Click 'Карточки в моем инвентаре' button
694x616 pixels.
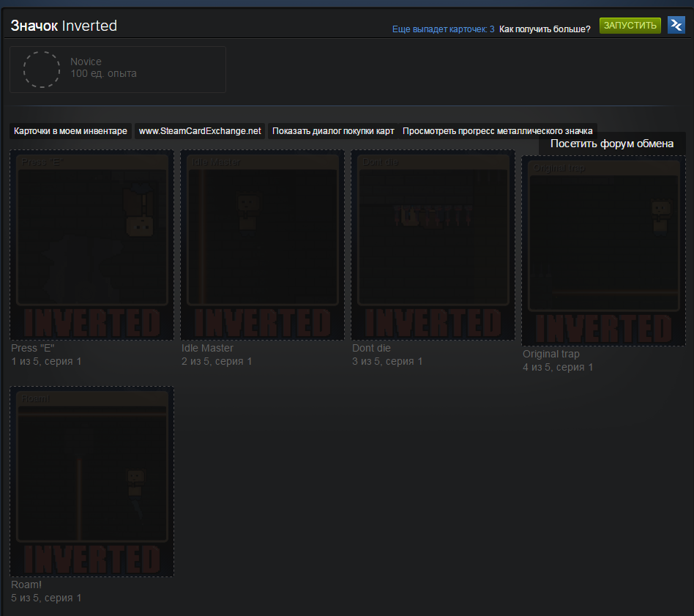click(70, 131)
